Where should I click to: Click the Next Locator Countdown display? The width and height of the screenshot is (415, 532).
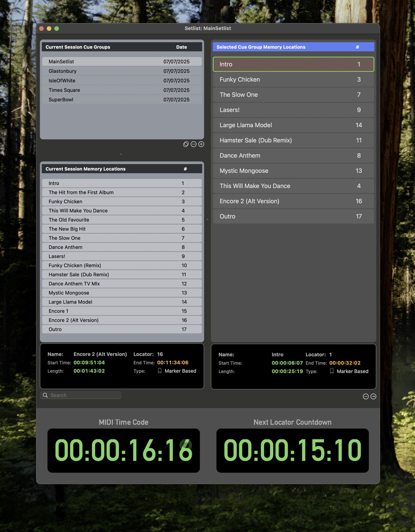click(292, 450)
